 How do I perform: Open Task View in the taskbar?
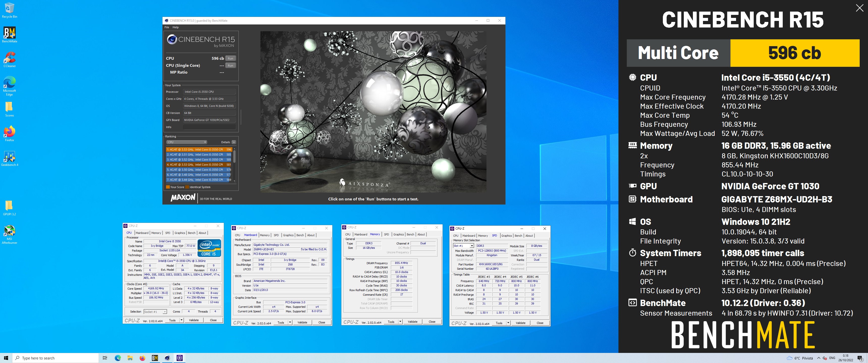105,358
